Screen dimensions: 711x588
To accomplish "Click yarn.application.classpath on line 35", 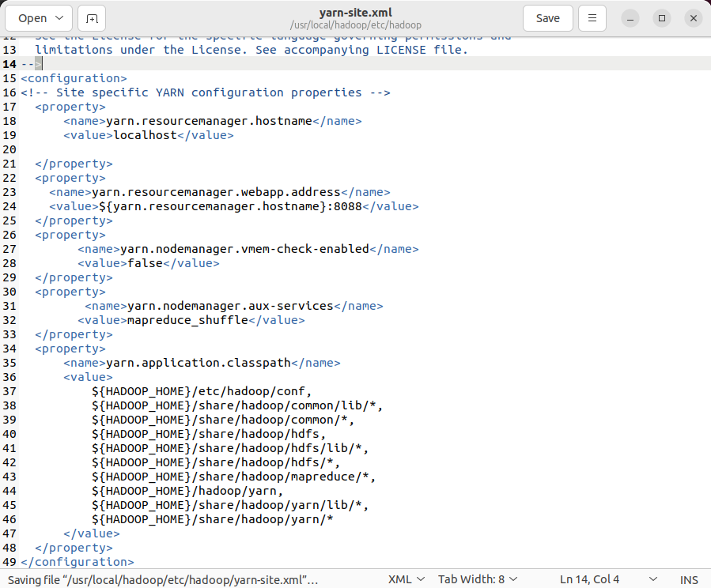I will [x=199, y=363].
